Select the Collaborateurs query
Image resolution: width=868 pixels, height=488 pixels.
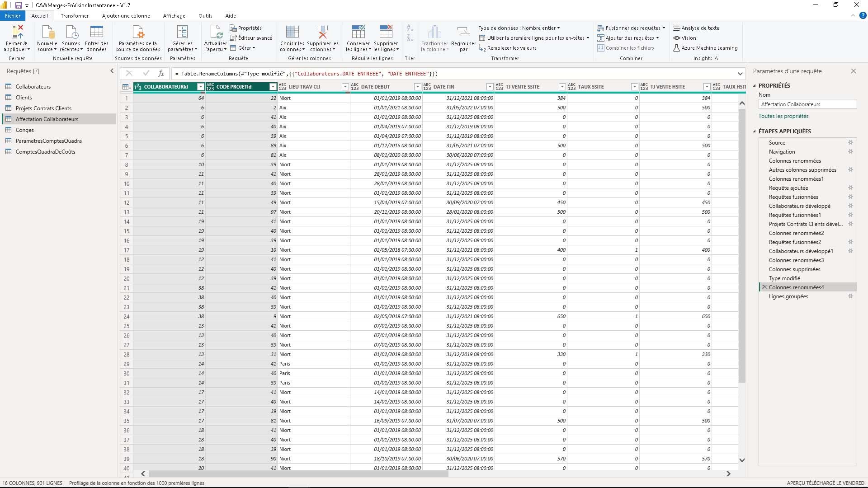point(33,87)
